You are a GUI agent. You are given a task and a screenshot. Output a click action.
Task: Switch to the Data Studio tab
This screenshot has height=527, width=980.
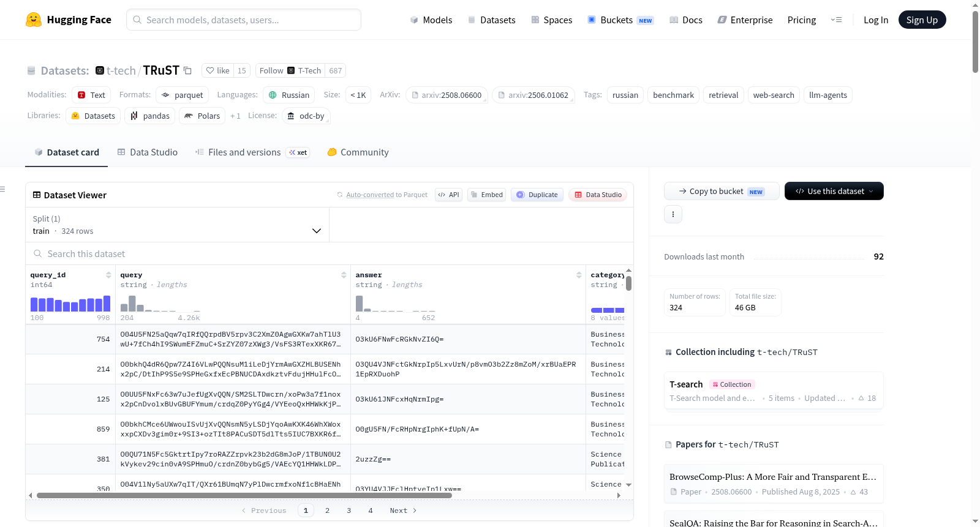(148, 152)
